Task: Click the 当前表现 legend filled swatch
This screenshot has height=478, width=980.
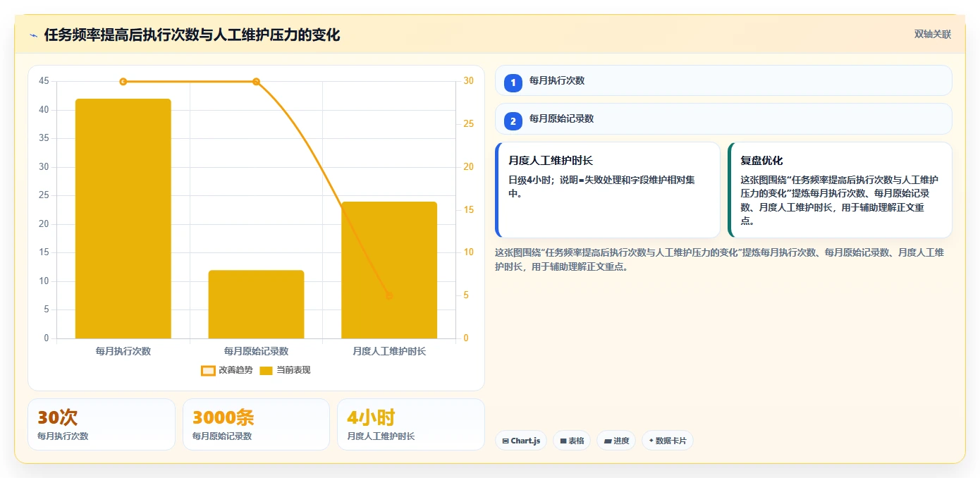Action: (266, 371)
